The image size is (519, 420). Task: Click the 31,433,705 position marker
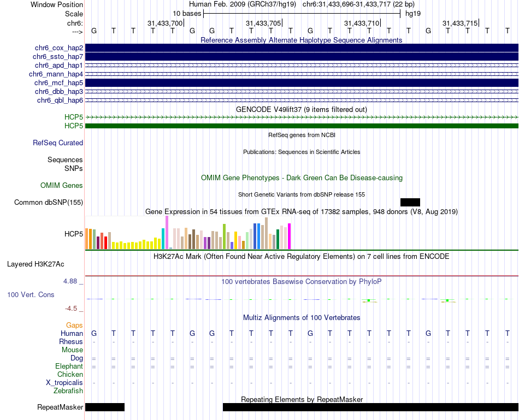pos(263,23)
